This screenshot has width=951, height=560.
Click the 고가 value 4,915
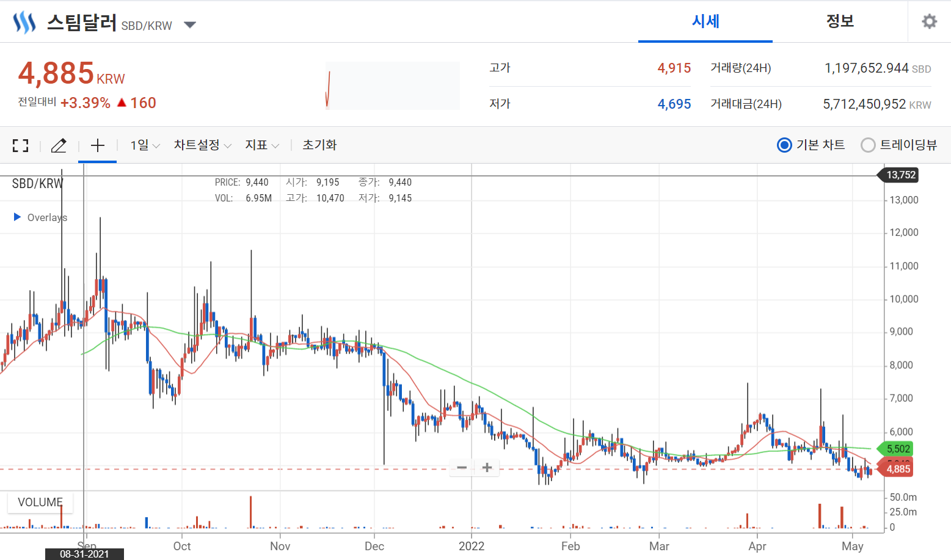click(674, 68)
